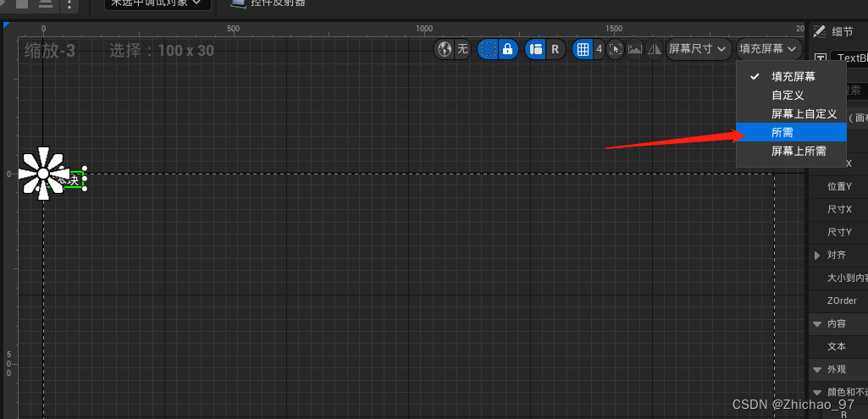Collapse the 外观 appearance section
The image size is (868, 419).
817,370
